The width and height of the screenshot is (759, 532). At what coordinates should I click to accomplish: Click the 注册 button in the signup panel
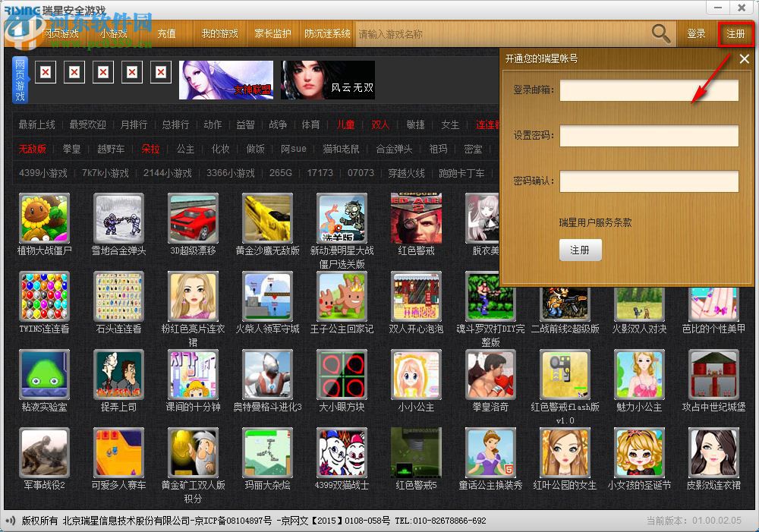pyautogui.click(x=581, y=250)
